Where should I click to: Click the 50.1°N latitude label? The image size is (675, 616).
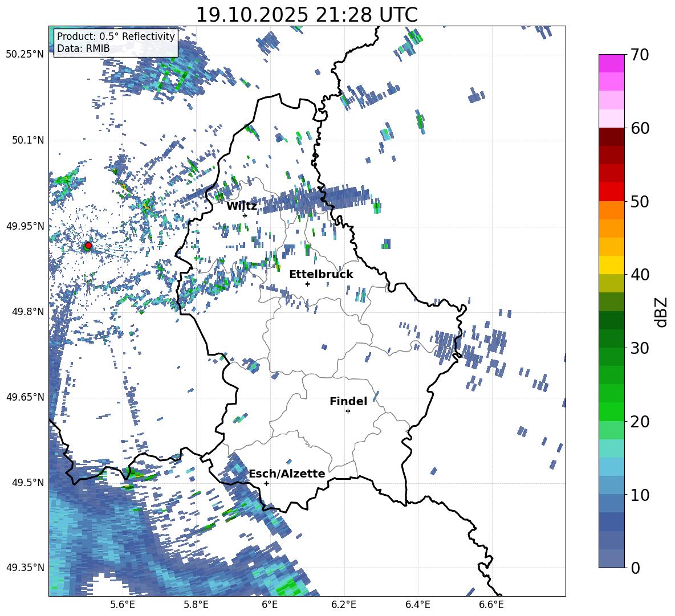28,140
